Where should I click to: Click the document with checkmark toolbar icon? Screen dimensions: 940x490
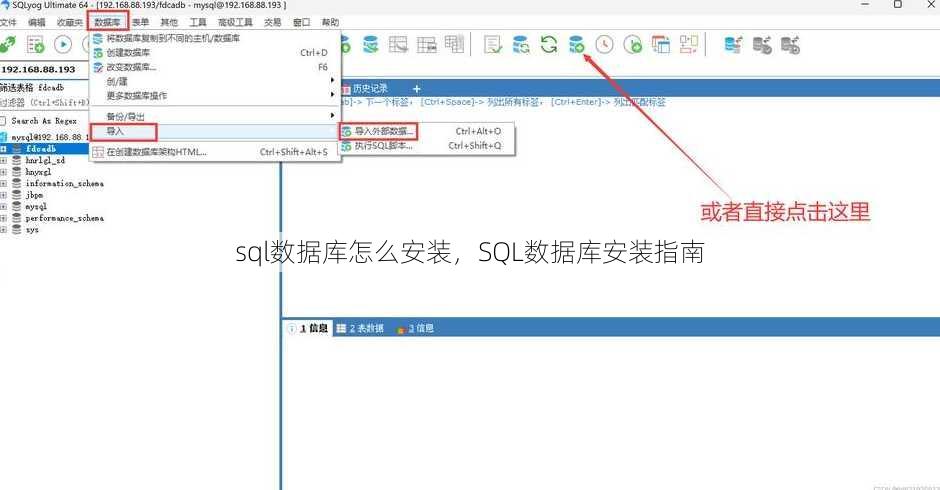492,44
